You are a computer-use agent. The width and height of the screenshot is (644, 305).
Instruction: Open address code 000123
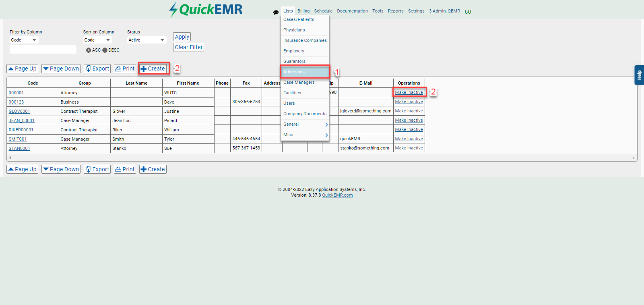click(x=16, y=102)
